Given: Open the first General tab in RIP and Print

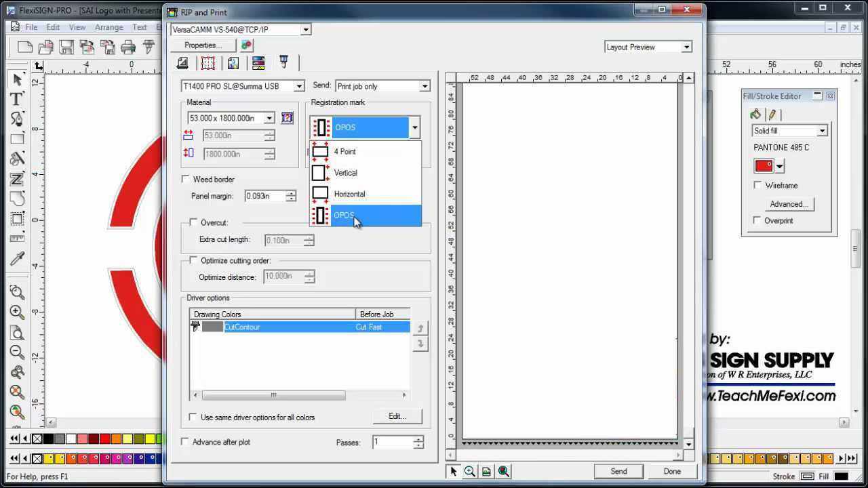Looking at the screenshot, I should (182, 63).
